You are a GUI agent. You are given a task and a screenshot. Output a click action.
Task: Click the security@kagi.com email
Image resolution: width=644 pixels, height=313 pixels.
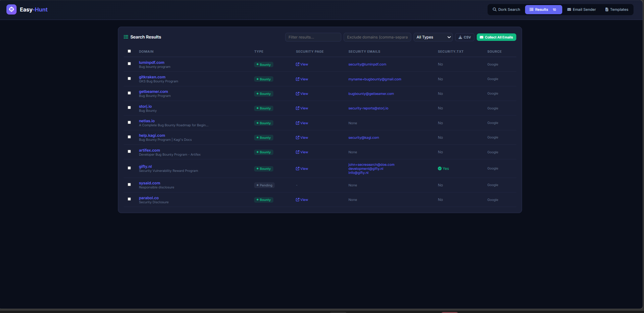click(364, 137)
